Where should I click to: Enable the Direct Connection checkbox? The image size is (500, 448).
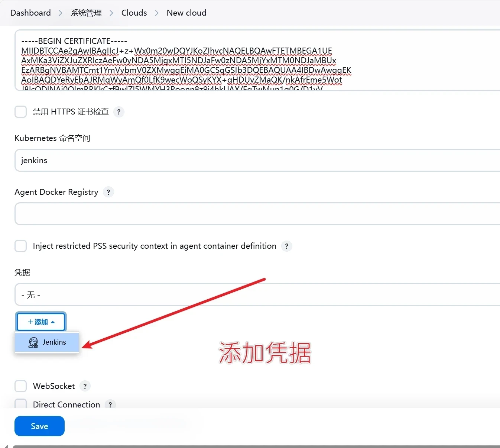(x=21, y=404)
